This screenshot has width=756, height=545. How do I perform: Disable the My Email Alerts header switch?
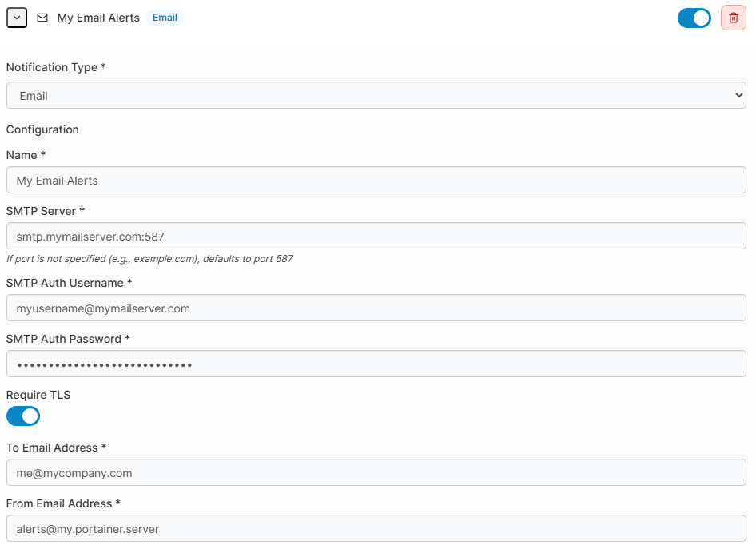[x=694, y=18]
